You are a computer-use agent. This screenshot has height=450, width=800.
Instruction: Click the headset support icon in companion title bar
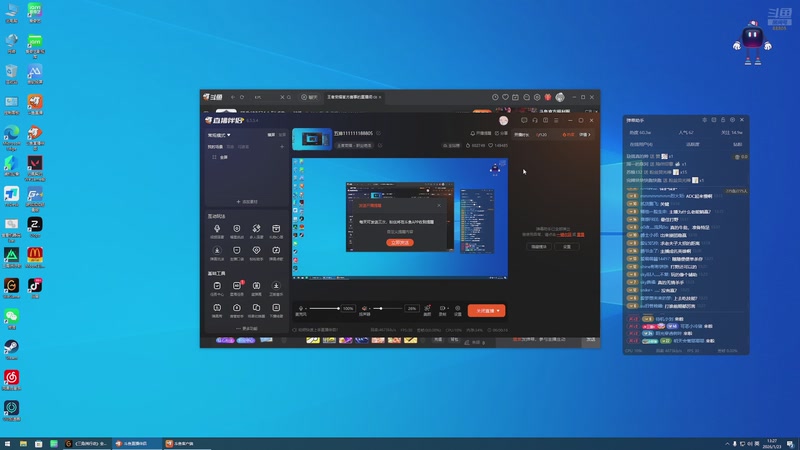coord(535,120)
